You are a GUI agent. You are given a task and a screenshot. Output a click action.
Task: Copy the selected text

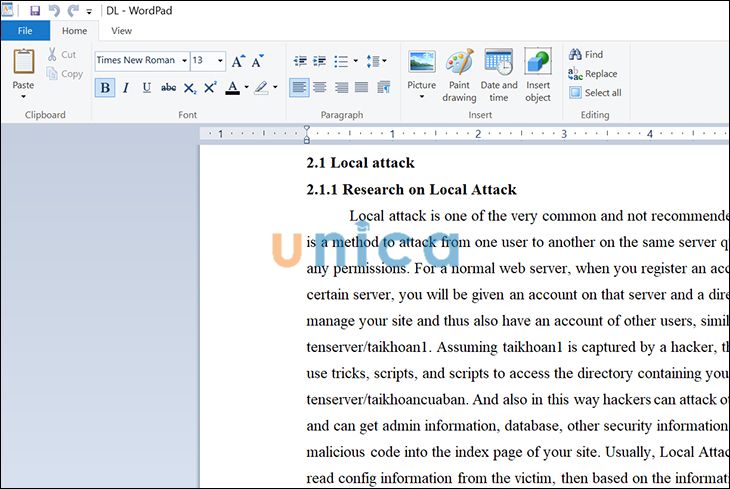(65, 74)
